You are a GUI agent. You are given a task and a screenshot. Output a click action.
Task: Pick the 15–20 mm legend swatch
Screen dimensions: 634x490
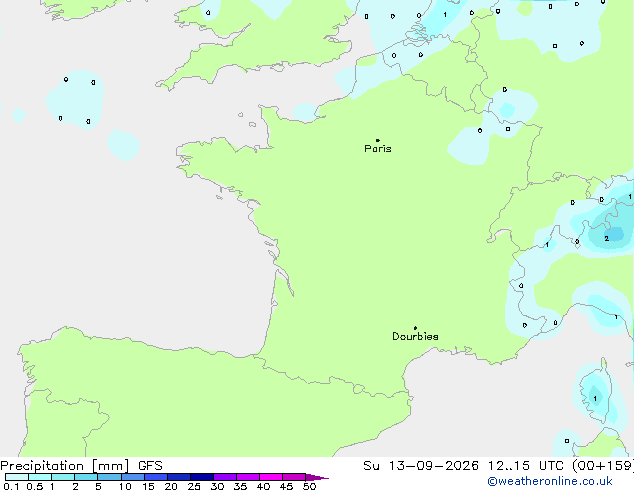tap(156, 477)
